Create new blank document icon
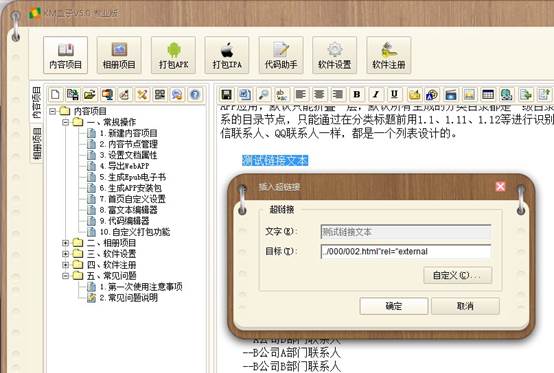 pyautogui.click(x=55, y=95)
